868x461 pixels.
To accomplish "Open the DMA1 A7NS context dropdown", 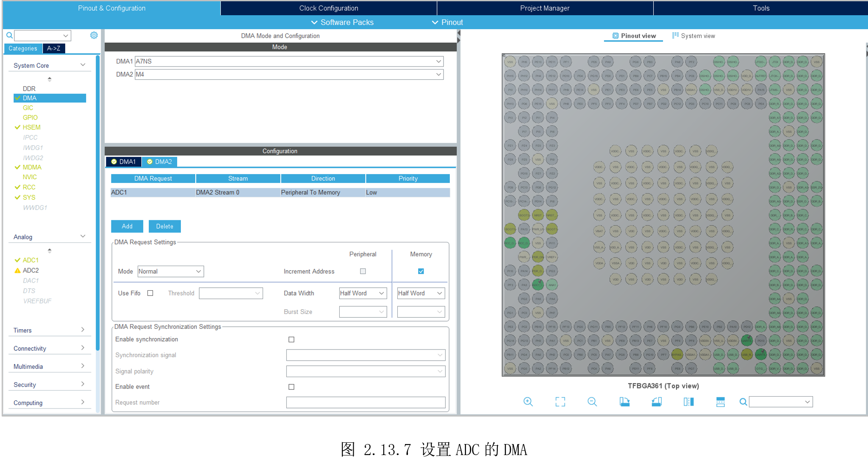I will 289,61.
